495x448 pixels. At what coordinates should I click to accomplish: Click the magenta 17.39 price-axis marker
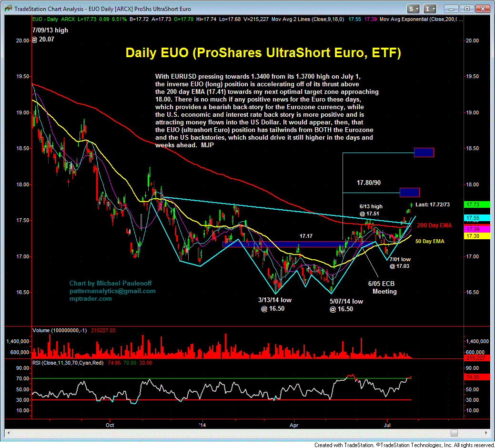[477, 229]
